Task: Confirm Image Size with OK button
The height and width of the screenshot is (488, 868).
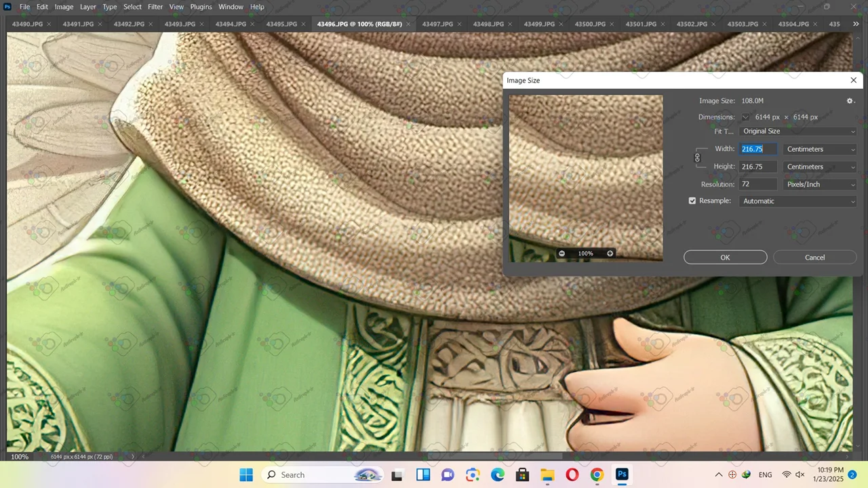Action: 725,258
